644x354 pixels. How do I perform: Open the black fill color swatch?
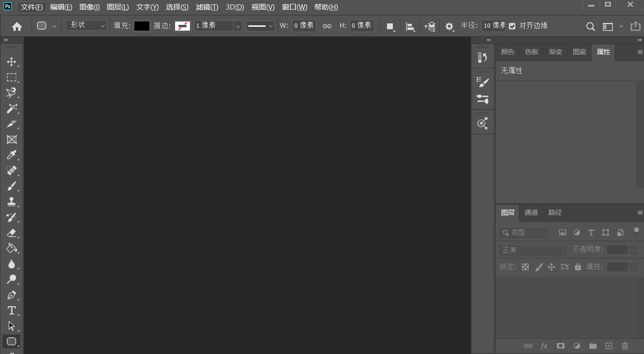pyautogui.click(x=142, y=26)
